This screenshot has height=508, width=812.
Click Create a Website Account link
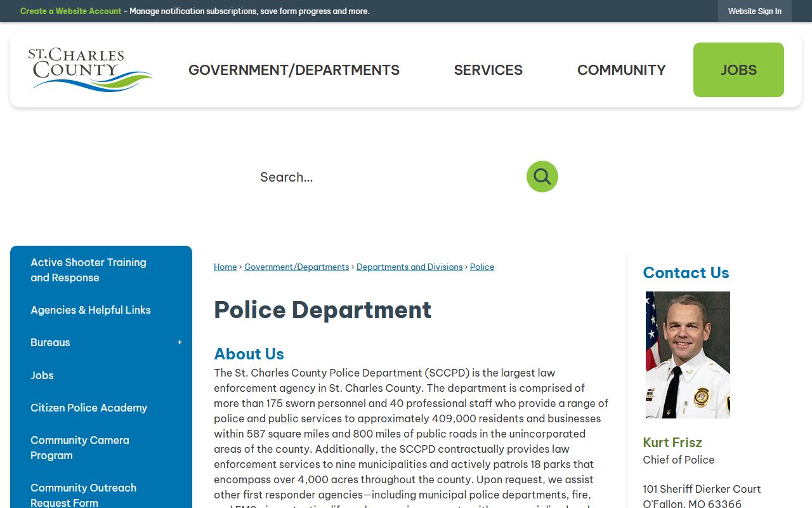[70, 11]
